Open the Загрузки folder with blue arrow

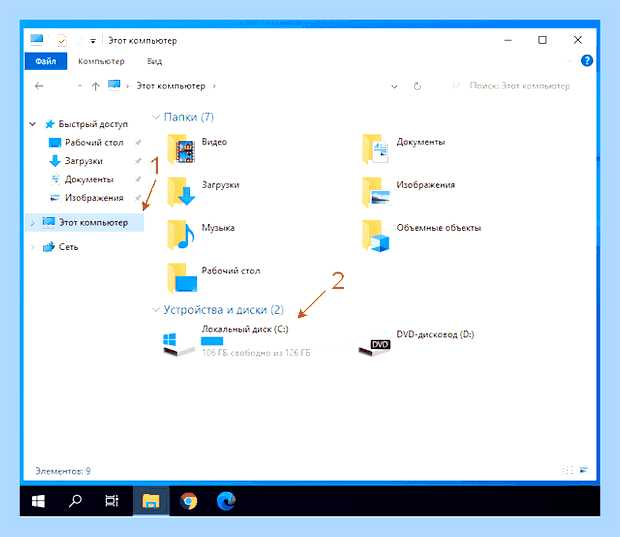click(x=181, y=192)
